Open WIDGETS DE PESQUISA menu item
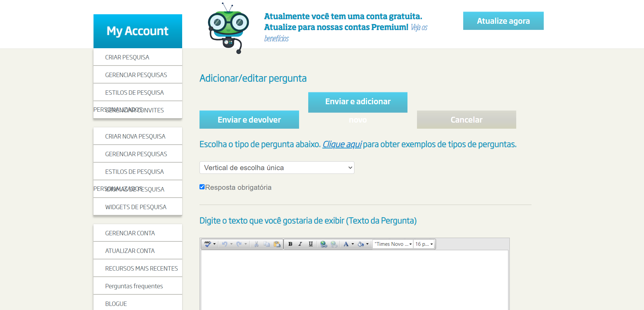 pyautogui.click(x=138, y=207)
